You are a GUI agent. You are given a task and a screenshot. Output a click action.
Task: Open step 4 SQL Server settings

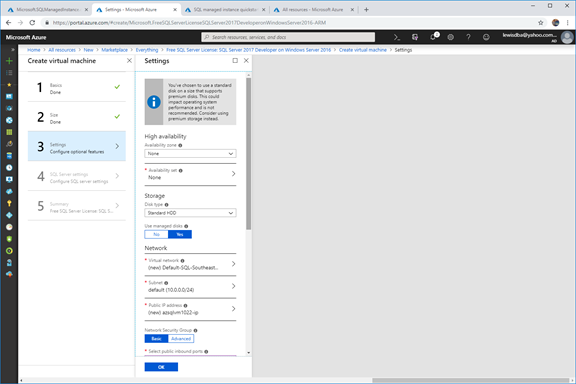[x=77, y=176]
